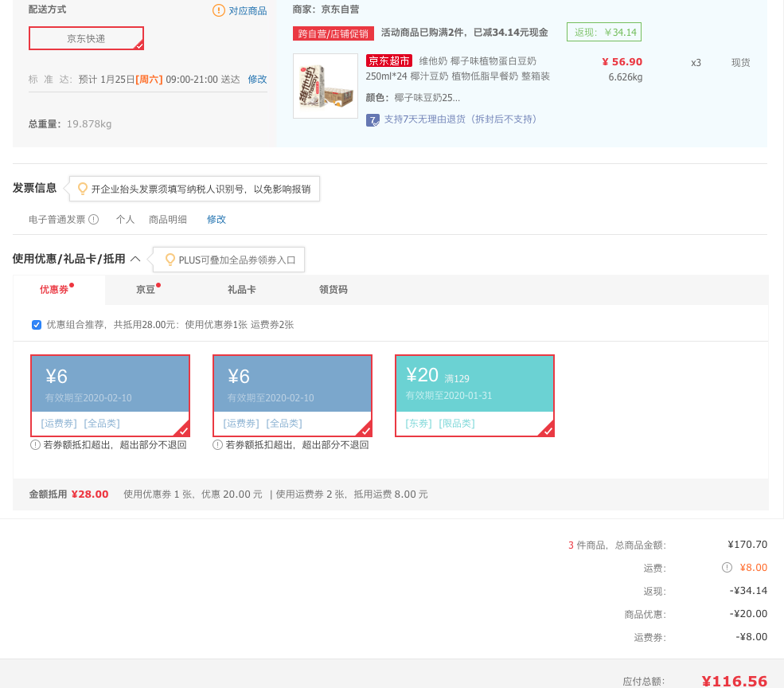This screenshot has width=784, height=688.
Task: Click info icon under the second ¥6 coupon
Action: click(217, 445)
